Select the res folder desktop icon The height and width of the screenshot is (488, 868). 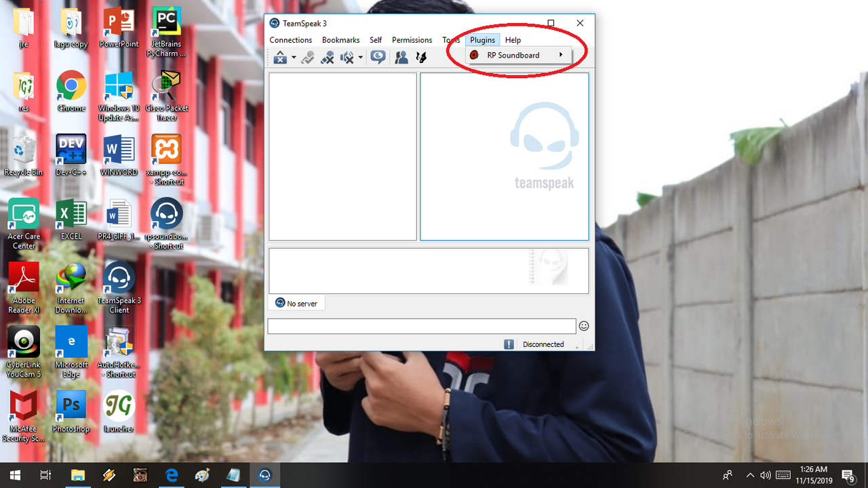coord(24,92)
